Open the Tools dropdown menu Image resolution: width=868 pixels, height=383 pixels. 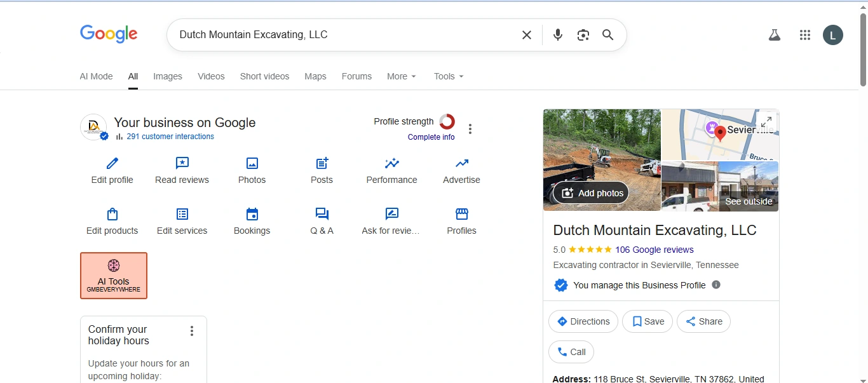(449, 76)
